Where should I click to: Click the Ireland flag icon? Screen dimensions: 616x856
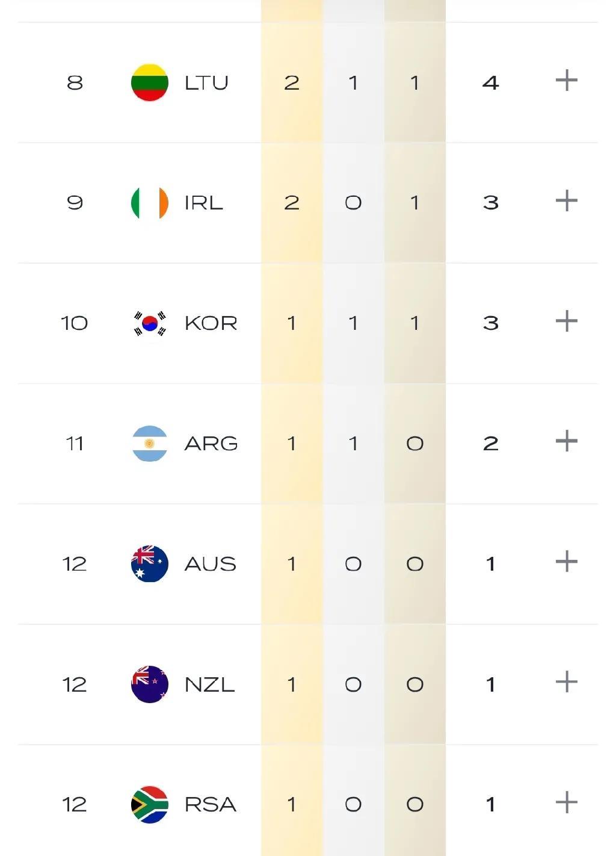[x=149, y=203]
